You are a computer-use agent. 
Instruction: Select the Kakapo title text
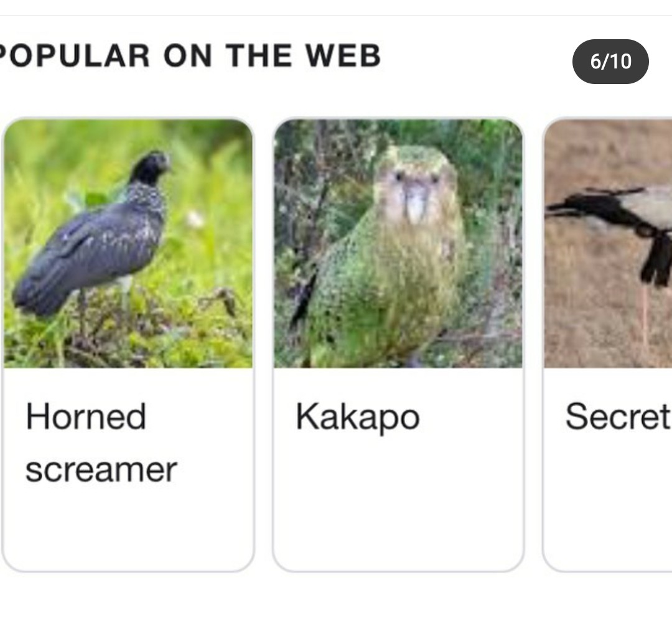(x=357, y=417)
